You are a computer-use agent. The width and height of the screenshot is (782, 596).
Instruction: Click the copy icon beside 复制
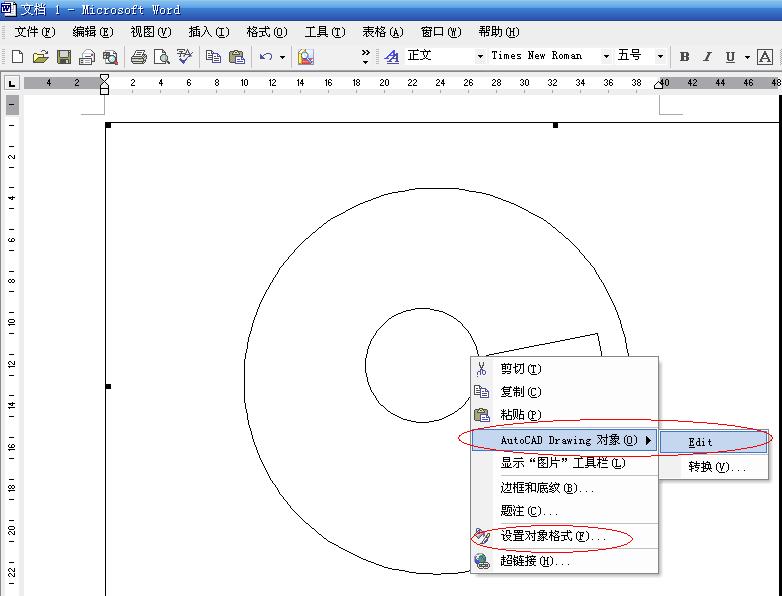click(x=481, y=392)
